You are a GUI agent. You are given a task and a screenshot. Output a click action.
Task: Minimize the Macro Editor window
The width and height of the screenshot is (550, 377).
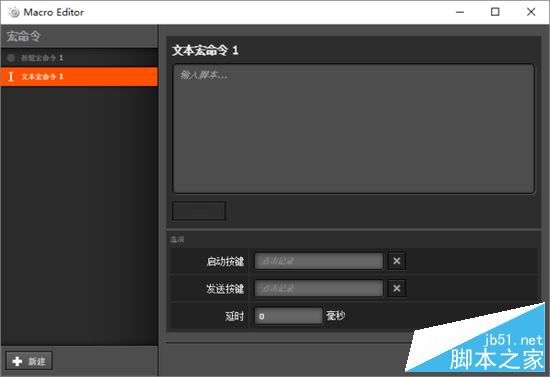(460, 12)
